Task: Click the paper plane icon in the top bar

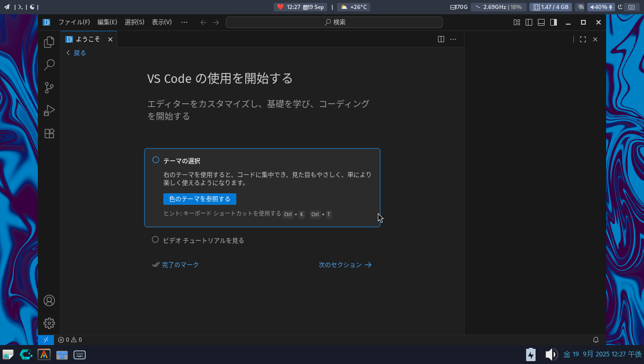Action: [x=7, y=7]
